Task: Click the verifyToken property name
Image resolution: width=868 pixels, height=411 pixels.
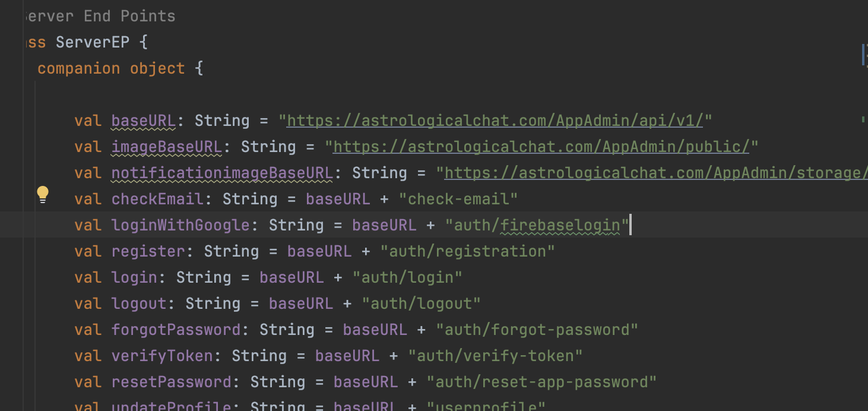Action: pos(162,356)
